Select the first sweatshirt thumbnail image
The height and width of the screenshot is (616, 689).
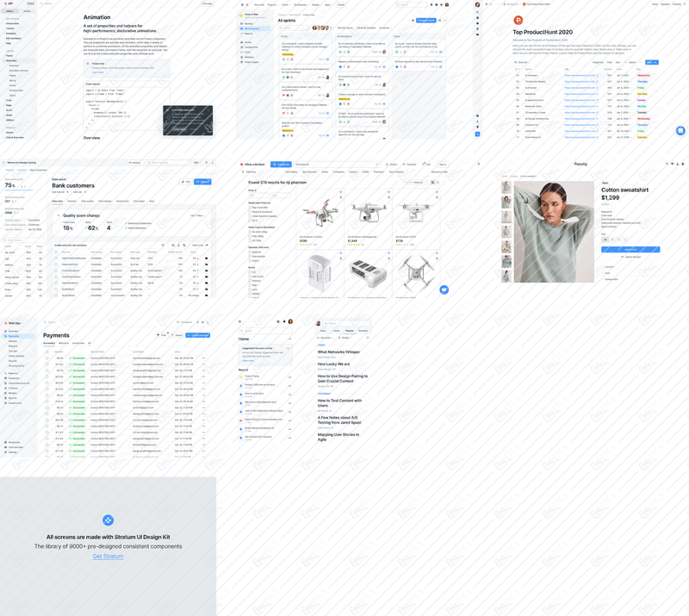pos(506,187)
